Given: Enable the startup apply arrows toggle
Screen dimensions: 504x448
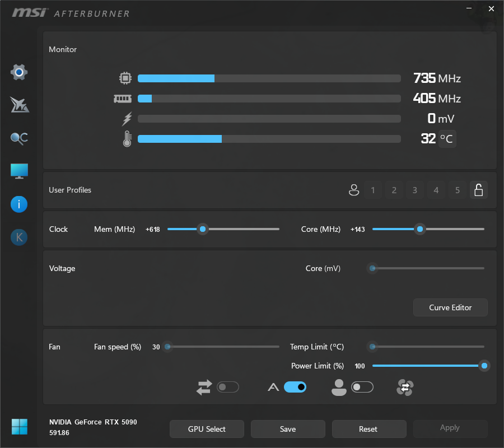Looking at the screenshot, I should 228,387.
